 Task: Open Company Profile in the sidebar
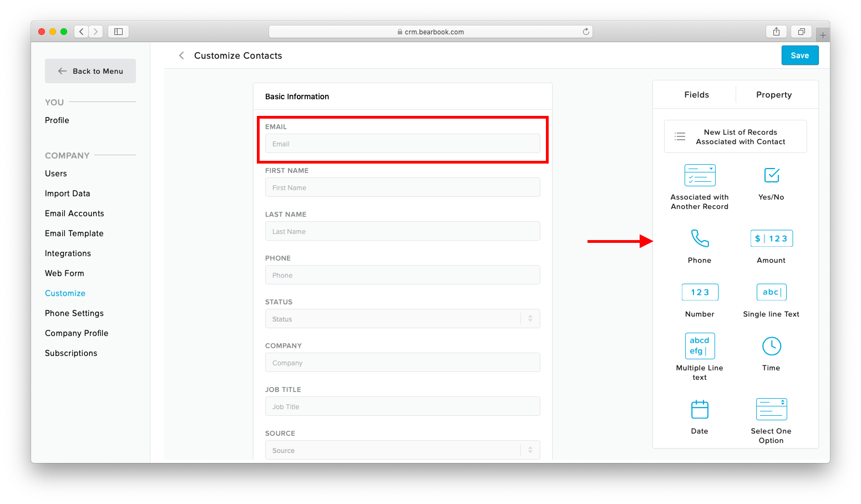point(77,333)
